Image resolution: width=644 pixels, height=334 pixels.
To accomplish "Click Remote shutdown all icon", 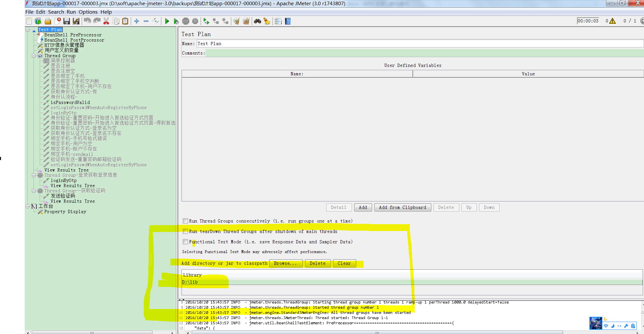I will point(225,21).
